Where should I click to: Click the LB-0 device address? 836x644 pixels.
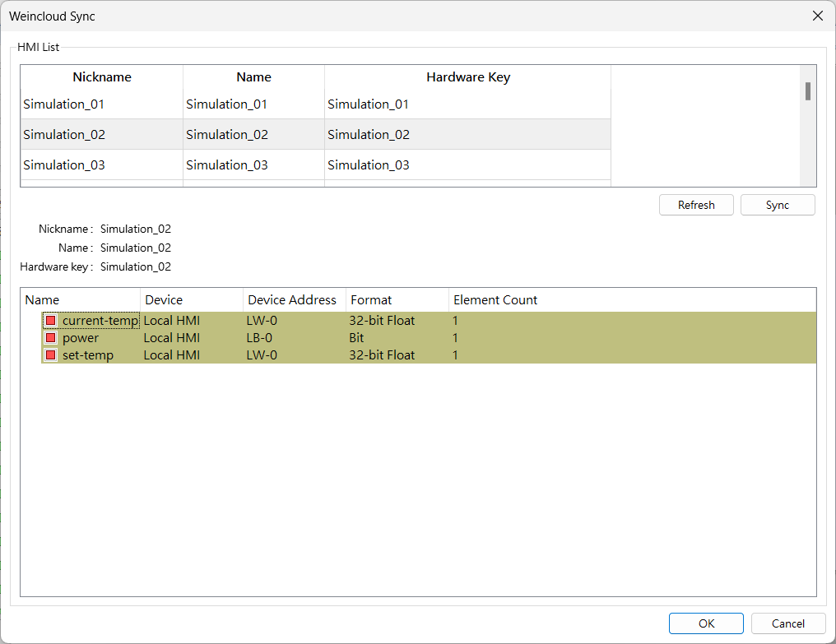point(259,337)
